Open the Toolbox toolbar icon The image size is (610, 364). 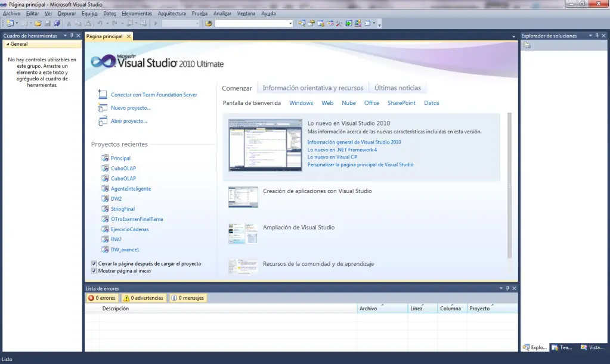click(x=339, y=23)
